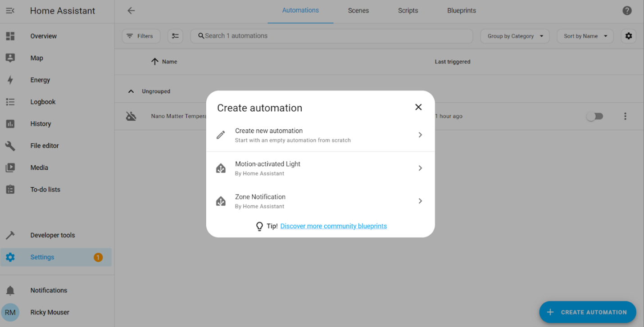Click the RM user avatar
Viewport: 644px width, 327px height.
(x=10, y=312)
